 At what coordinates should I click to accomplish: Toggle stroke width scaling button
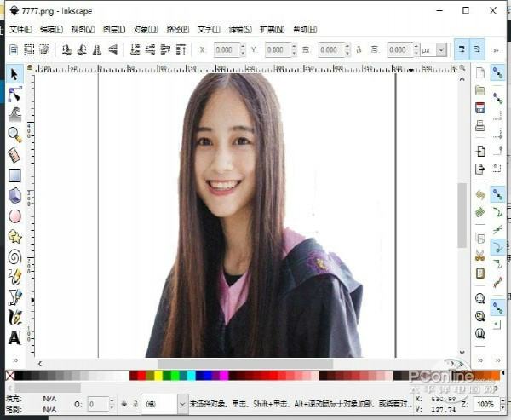pyautogui.click(x=462, y=49)
